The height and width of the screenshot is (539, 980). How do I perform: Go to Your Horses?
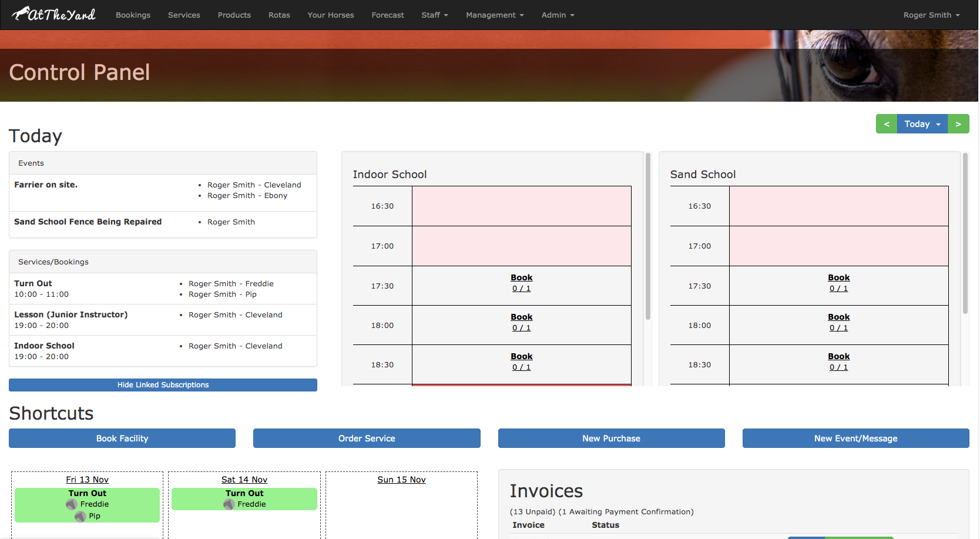click(330, 15)
